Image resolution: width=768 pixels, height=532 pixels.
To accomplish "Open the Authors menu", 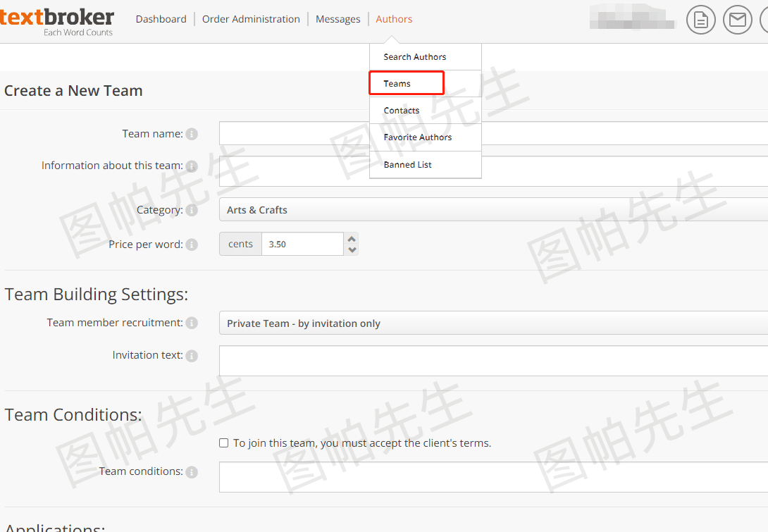I will click(x=394, y=19).
